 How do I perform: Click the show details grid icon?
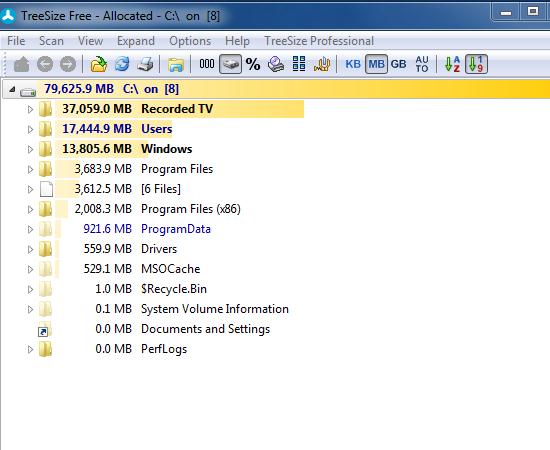coord(299,64)
